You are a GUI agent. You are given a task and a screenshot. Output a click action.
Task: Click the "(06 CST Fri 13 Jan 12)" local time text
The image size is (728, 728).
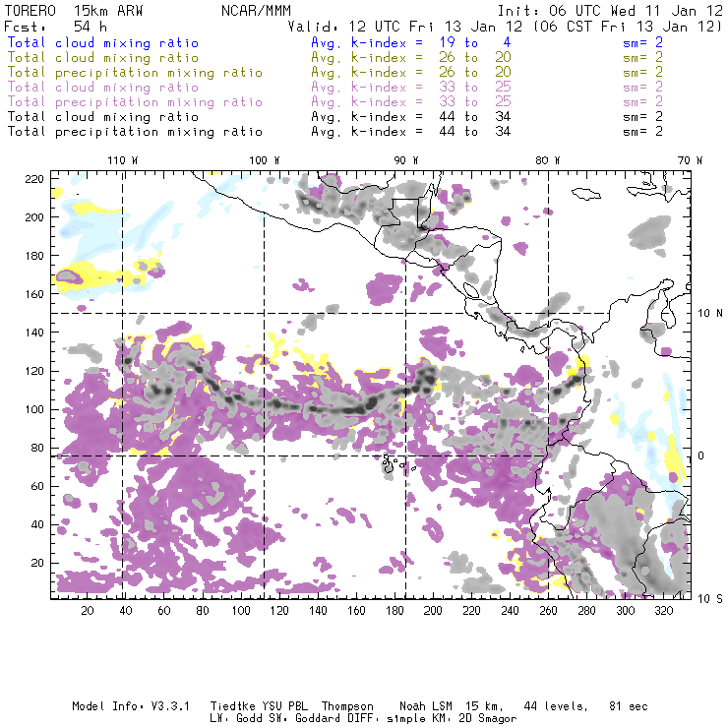coord(628,27)
